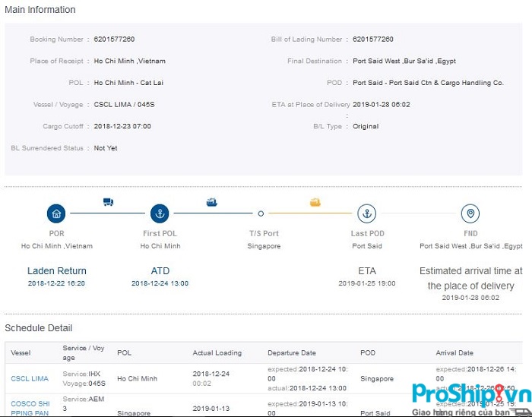The image size is (532, 417).
Task: Click the 'ETA' label under Last POD
Action: [x=367, y=271]
